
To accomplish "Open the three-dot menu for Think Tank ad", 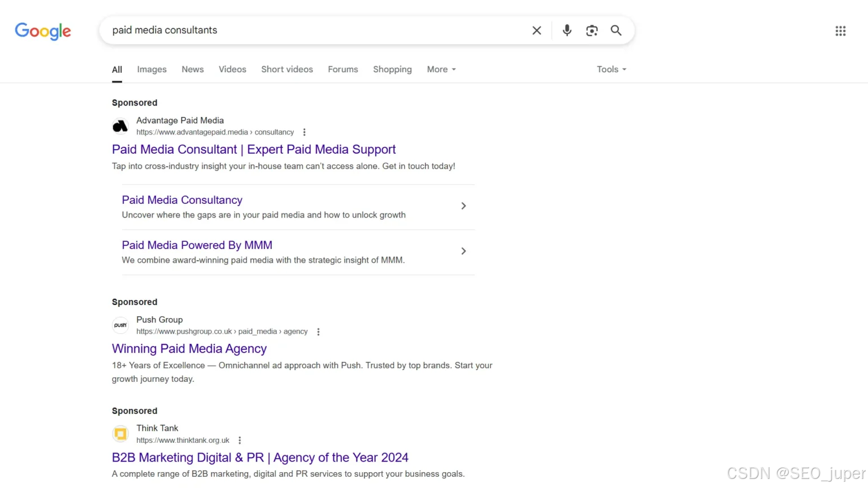I will [240, 440].
